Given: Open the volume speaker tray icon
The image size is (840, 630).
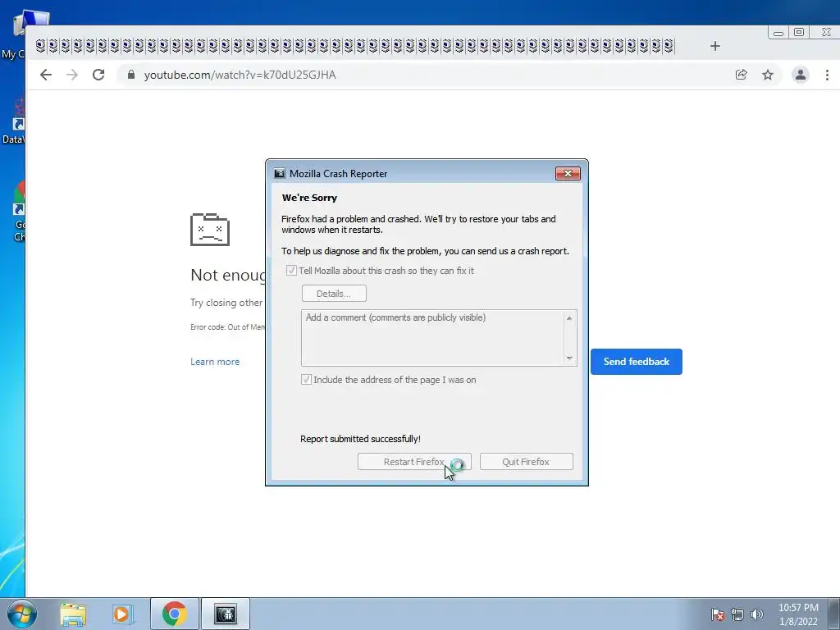Looking at the screenshot, I should [757, 614].
